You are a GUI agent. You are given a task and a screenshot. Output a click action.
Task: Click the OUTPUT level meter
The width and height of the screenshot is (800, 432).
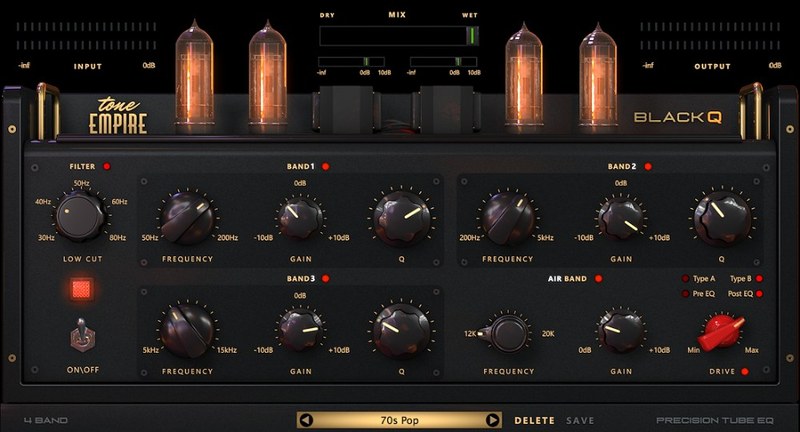point(710,36)
